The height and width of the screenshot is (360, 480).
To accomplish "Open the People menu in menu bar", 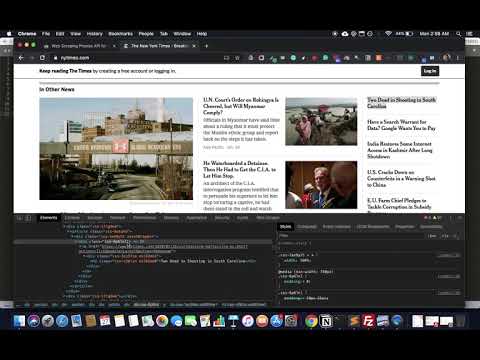I will (146, 34).
